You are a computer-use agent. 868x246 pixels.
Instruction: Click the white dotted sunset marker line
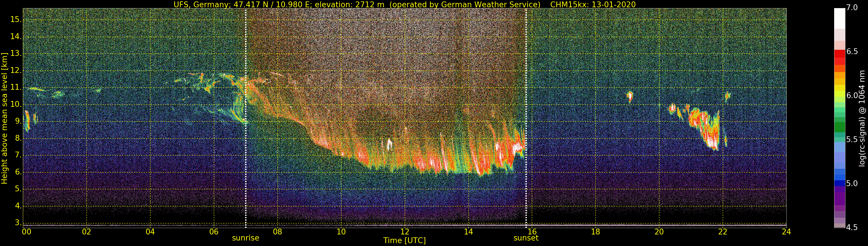[526, 118]
